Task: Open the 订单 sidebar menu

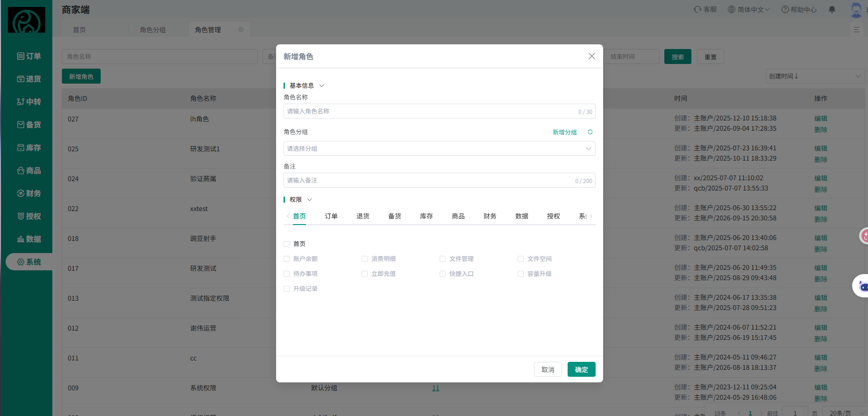Action: (x=29, y=56)
